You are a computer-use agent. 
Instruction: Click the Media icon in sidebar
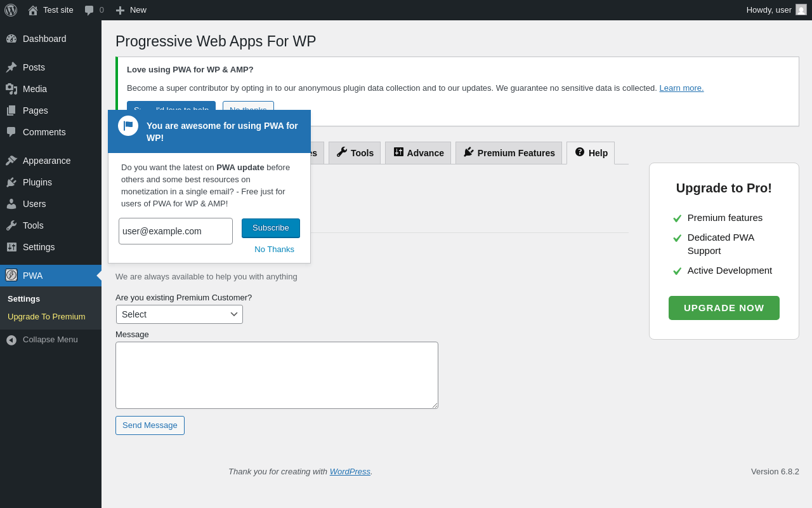pyautogui.click(x=11, y=89)
